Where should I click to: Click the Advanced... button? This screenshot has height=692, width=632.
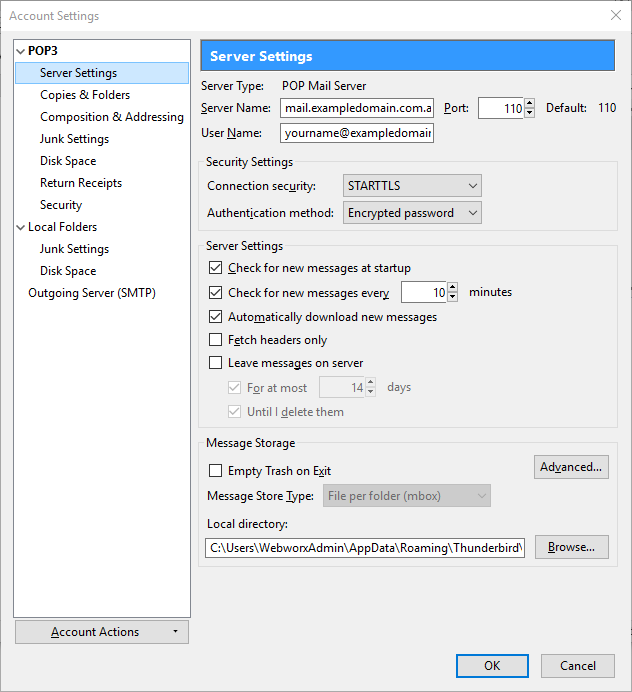571,467
